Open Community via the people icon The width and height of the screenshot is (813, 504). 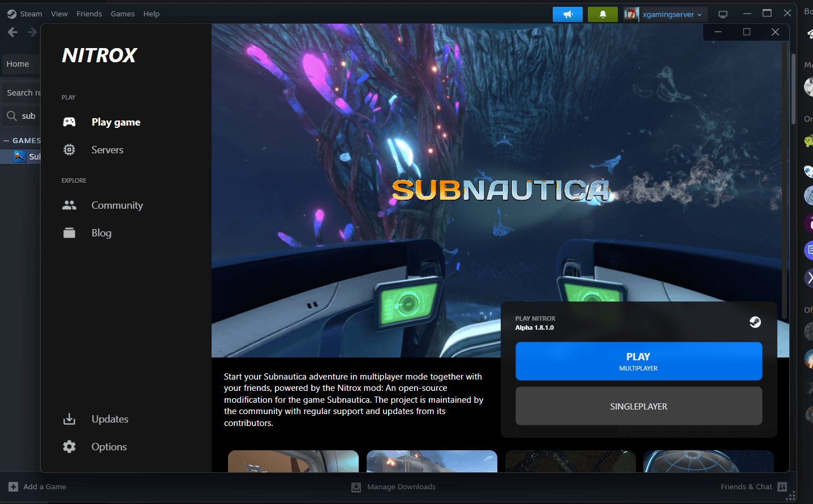point(69,205)
